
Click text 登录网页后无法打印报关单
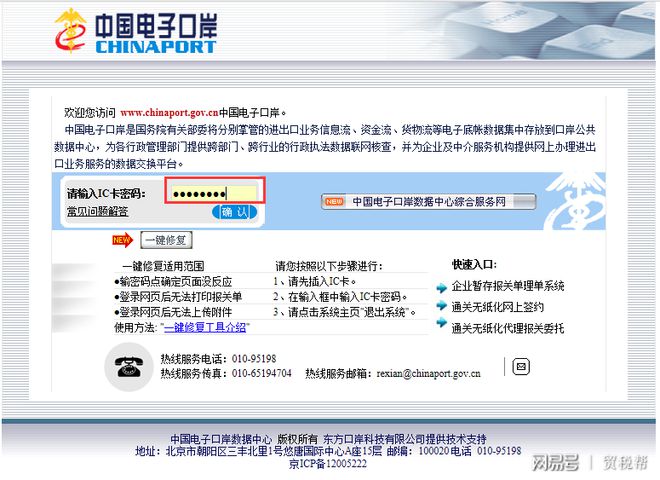(178, 296)
